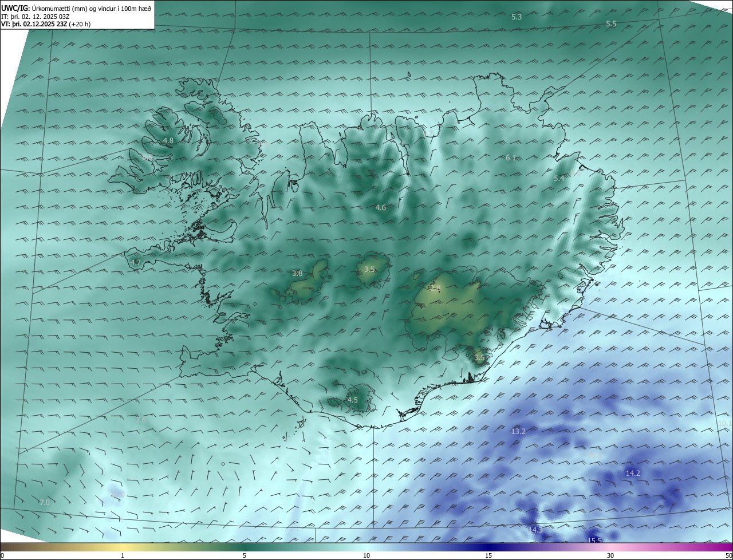Click the glacier value '3.8'
733x560 pixels.
coord(297,274)
